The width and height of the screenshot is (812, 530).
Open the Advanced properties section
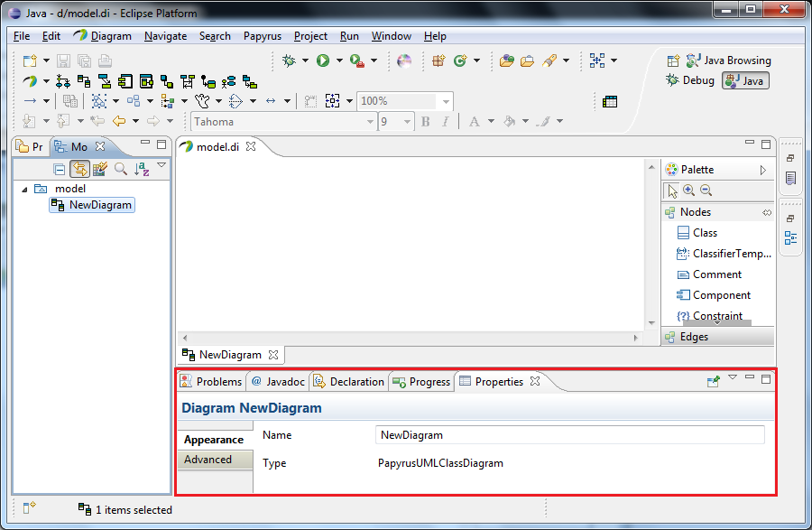[x=208, y=460]
